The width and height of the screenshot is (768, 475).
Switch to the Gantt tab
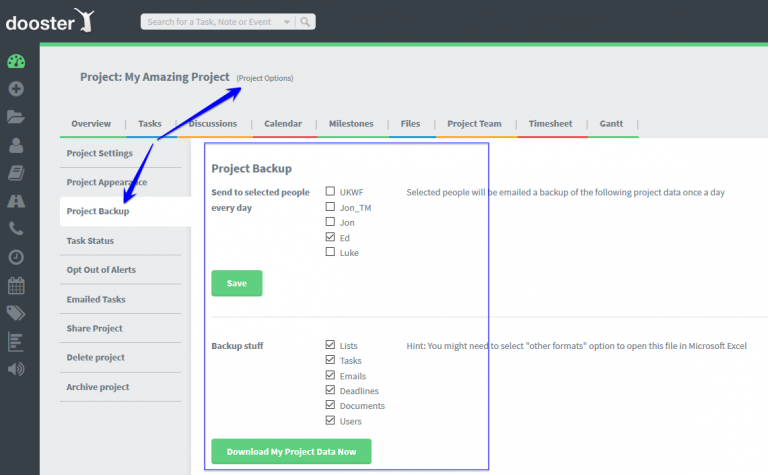(x=611, y=123)
